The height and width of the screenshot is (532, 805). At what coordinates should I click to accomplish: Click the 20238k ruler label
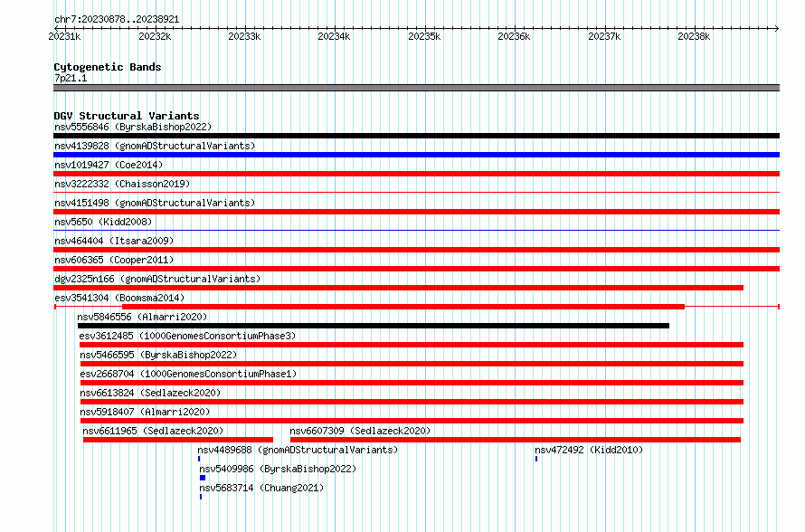(x=694, y=36)
